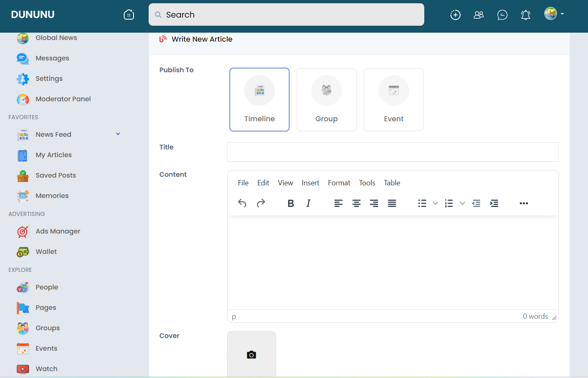
Task: Open Settings in the sidebar
Action: tap(49, 78)
